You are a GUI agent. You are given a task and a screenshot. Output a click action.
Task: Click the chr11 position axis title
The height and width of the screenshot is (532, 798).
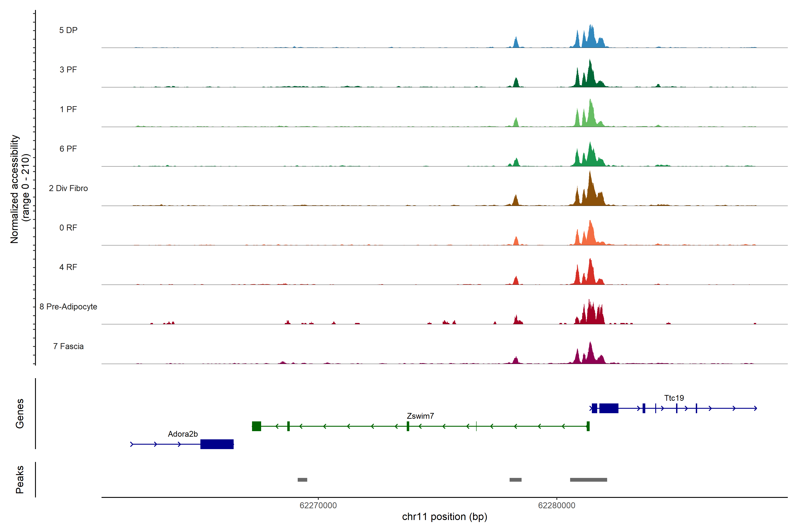(444, 517)
